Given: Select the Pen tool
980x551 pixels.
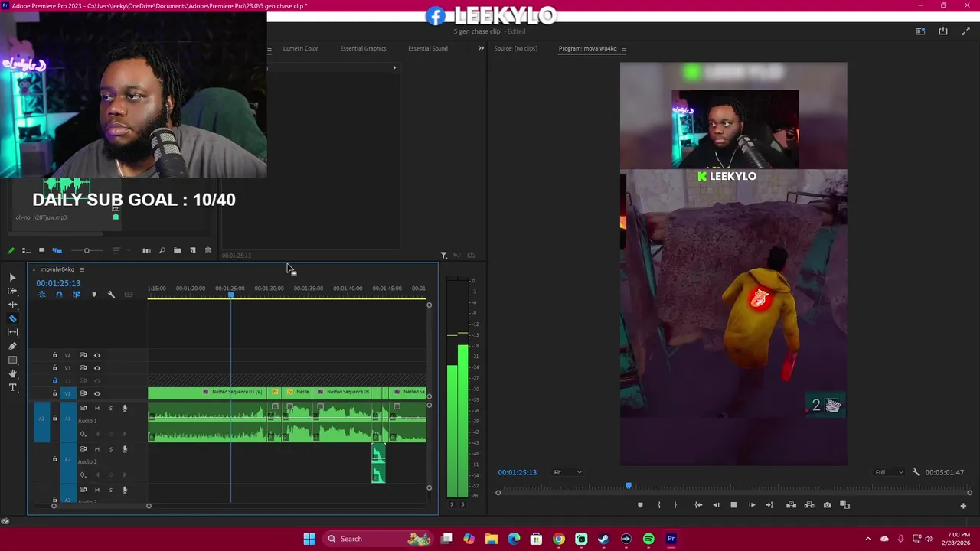Looking at the screenshot, I should (x=13, y=346).
